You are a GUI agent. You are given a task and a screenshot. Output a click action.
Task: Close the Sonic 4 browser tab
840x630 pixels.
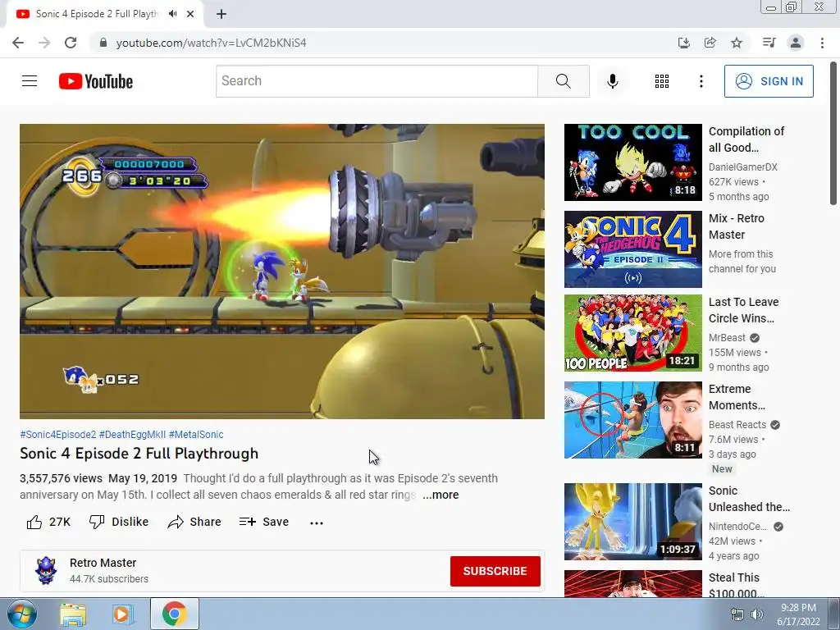(190, 14)
